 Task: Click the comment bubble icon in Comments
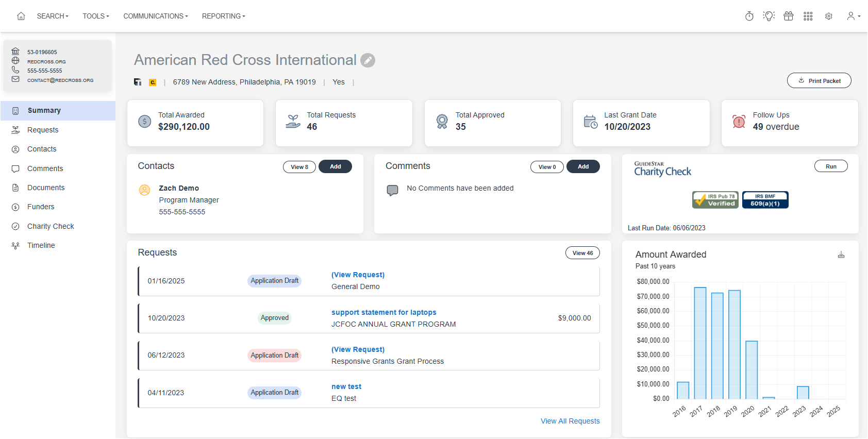[393, 191]
